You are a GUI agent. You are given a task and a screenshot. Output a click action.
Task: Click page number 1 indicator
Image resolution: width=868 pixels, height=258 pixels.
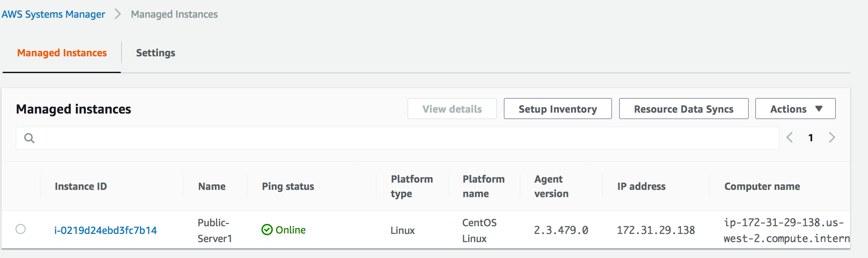tap(811, 138)
